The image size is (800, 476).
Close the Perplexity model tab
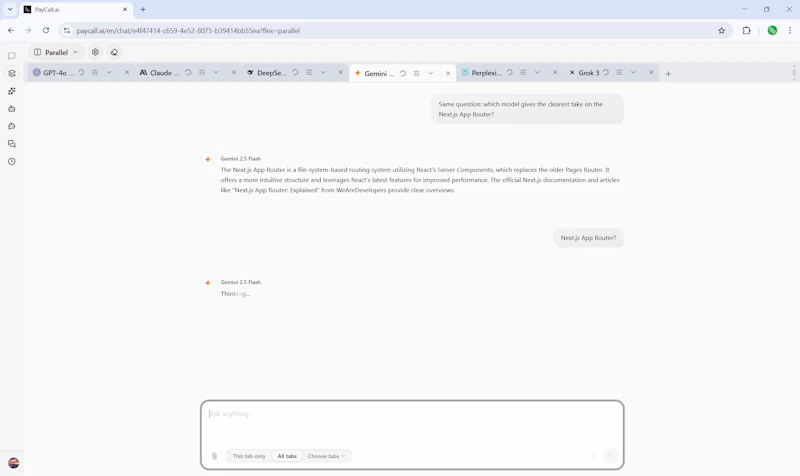555,73
